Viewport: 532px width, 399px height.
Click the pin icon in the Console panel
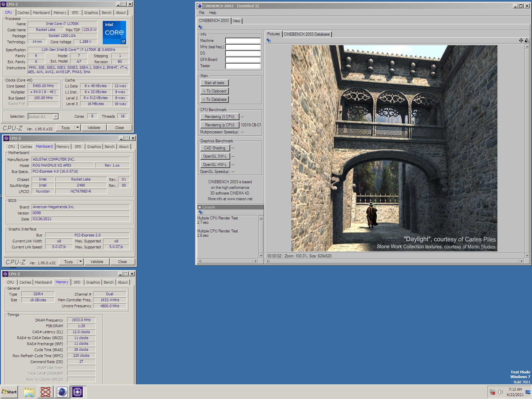coord(200,212)
